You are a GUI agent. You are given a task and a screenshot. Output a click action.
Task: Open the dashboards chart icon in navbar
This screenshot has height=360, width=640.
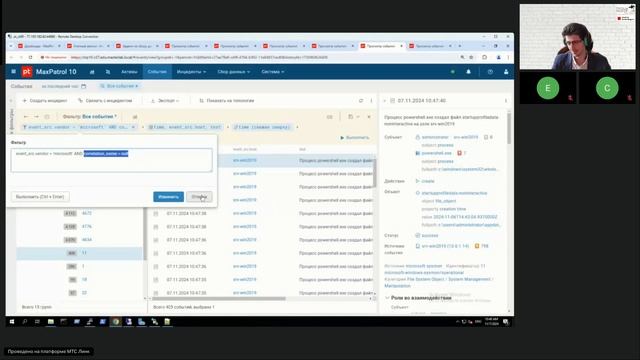[x=92, y=72]
